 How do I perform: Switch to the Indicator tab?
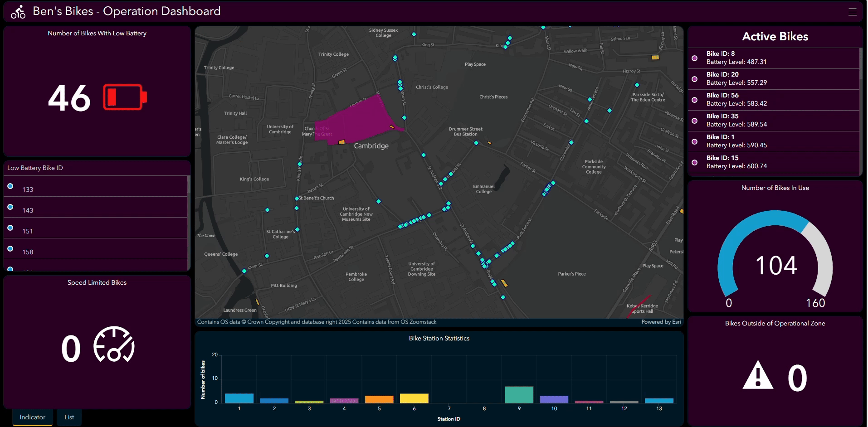32,417
